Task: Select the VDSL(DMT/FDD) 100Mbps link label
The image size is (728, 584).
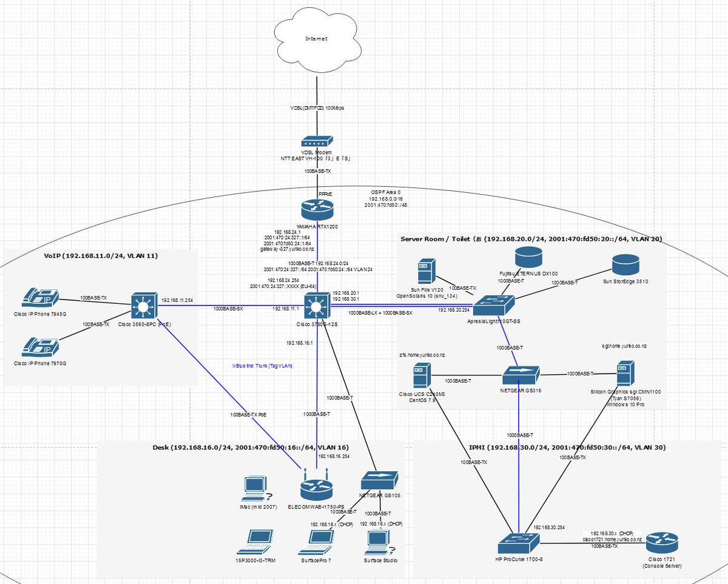Action: coord(317,108)
